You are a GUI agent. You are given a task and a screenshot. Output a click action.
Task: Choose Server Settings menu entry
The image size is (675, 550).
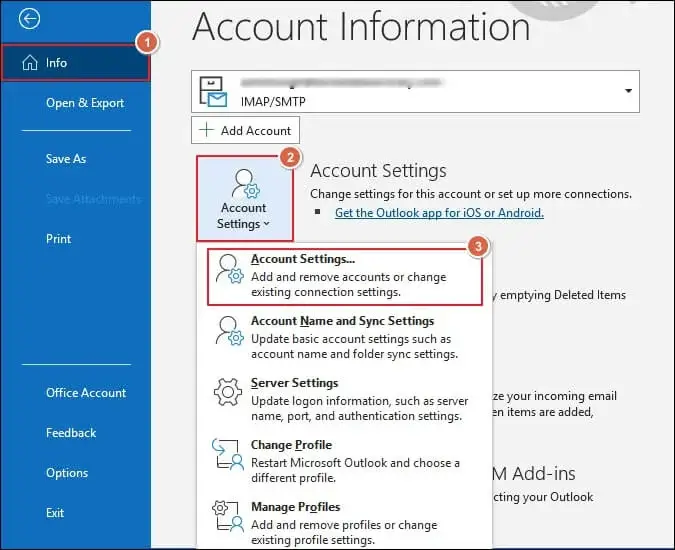coord(344,399)
